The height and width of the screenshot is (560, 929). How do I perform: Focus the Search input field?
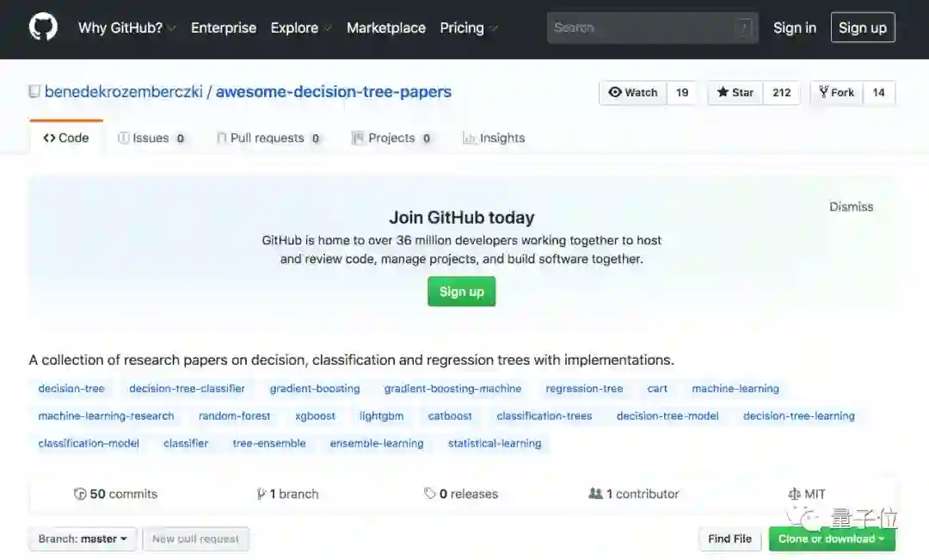pyautogui.click(x=652, y=28)
